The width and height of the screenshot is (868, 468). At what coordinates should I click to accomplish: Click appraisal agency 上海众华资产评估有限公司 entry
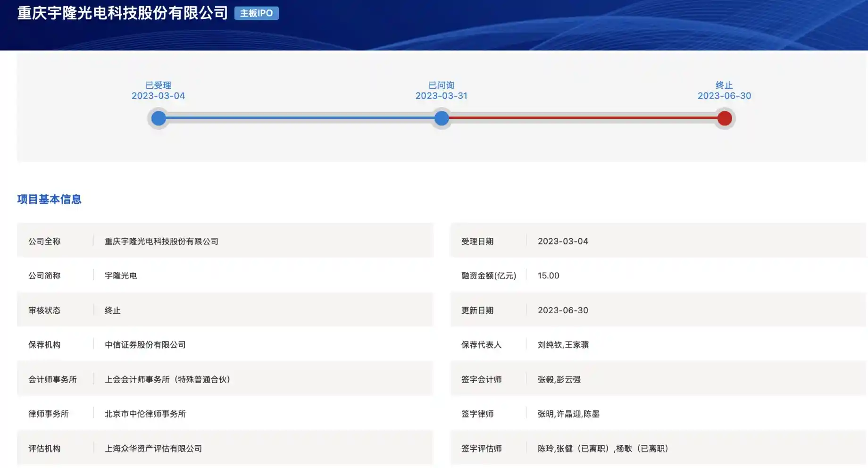tap(154, 448)
